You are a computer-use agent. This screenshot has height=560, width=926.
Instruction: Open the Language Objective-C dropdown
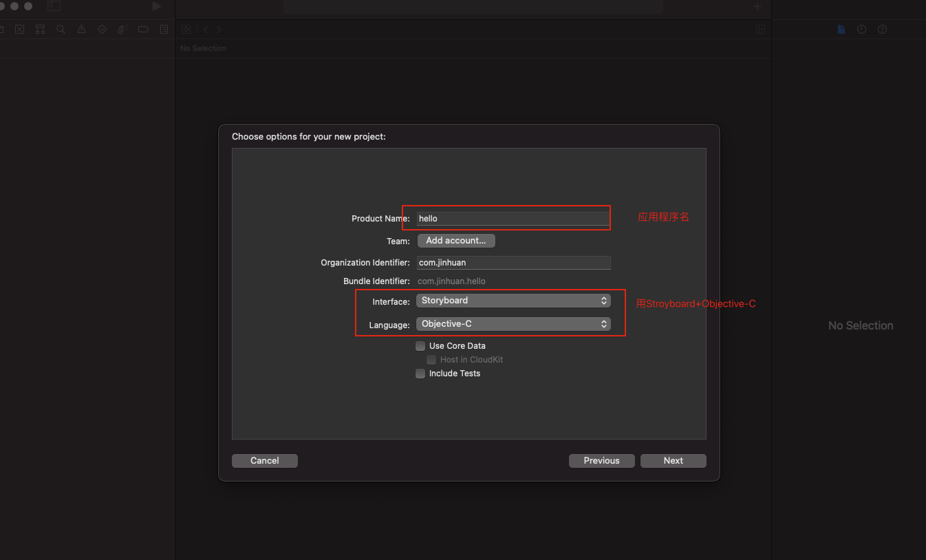(513, 324)
